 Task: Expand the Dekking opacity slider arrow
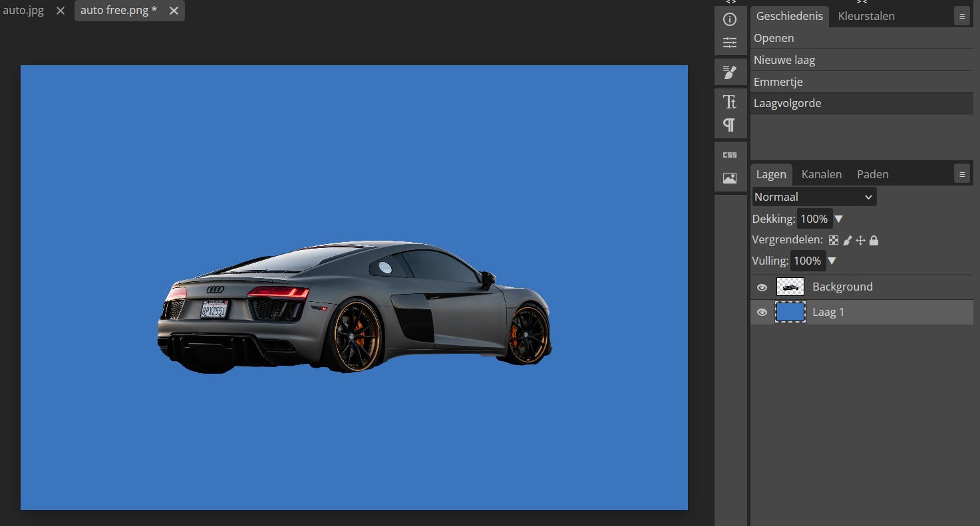tap(839, 219)
